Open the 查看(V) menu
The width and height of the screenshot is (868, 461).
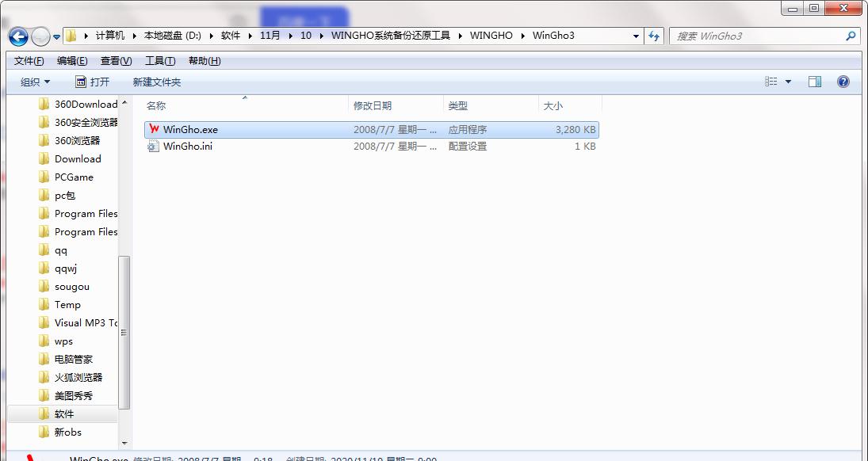(x=116, y=61)
